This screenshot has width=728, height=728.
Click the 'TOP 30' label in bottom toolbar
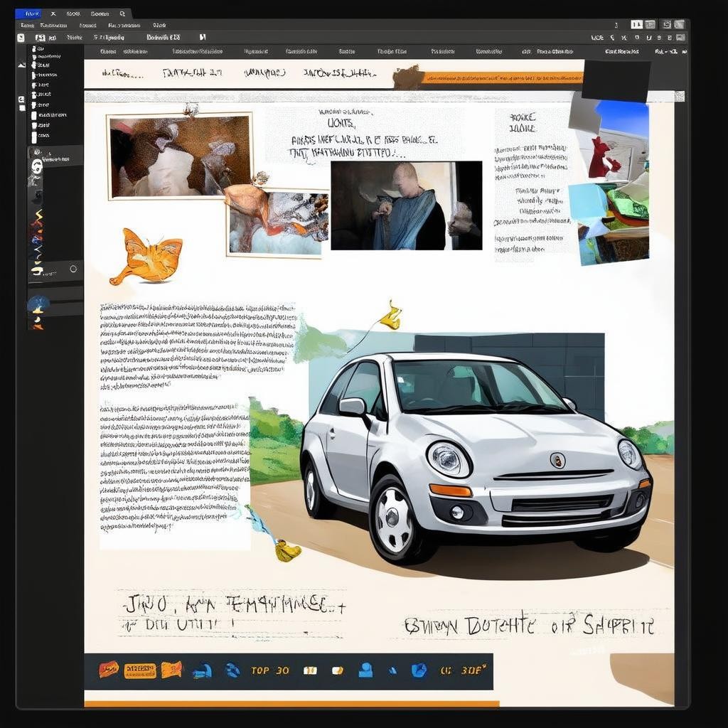(269, 670)
